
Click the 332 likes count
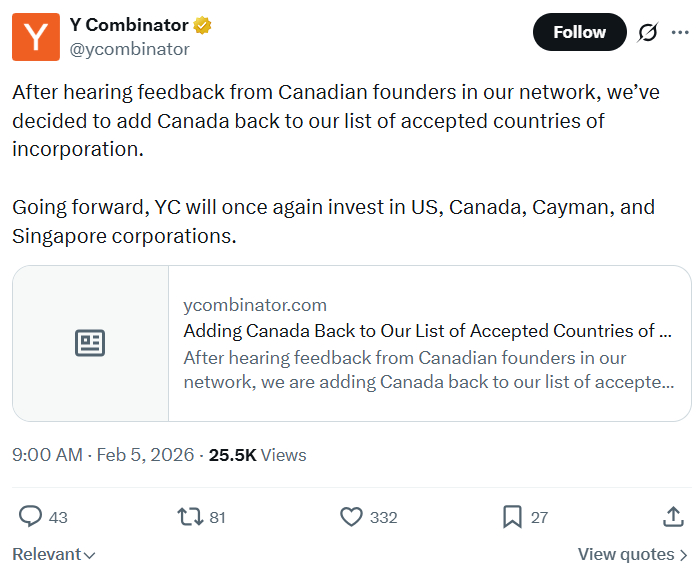pyautogui.click(x=383, y=517)
